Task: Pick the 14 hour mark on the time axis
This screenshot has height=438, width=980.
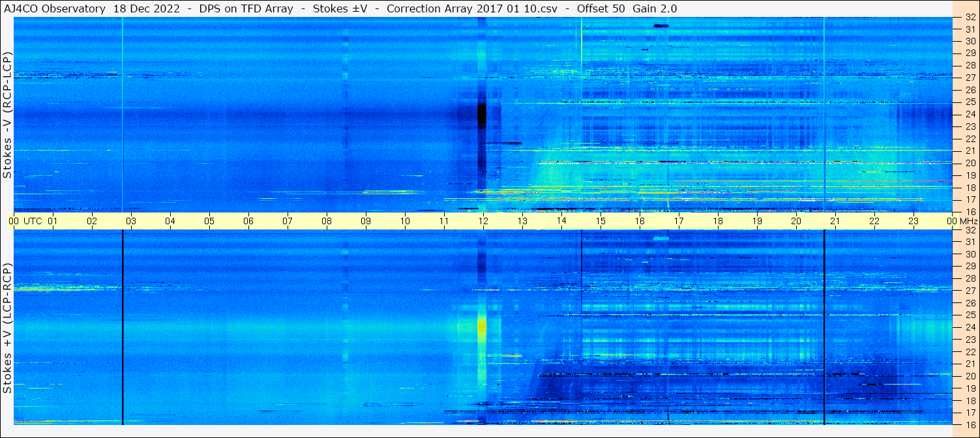Action: tap(561, 221)
